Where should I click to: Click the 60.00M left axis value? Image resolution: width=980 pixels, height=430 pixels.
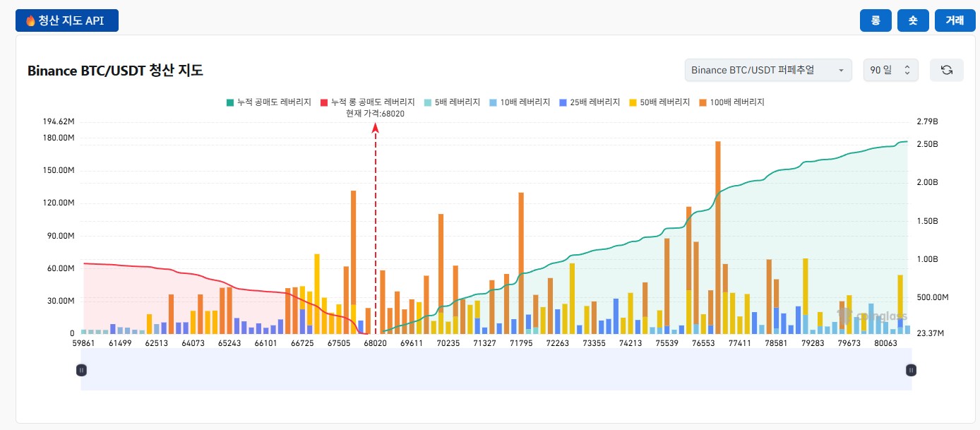pos(61,268)
